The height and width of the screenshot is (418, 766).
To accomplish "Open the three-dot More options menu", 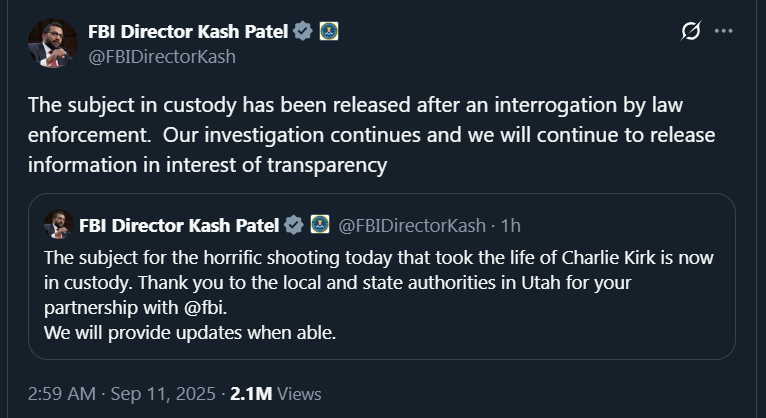I will (724, 31).
